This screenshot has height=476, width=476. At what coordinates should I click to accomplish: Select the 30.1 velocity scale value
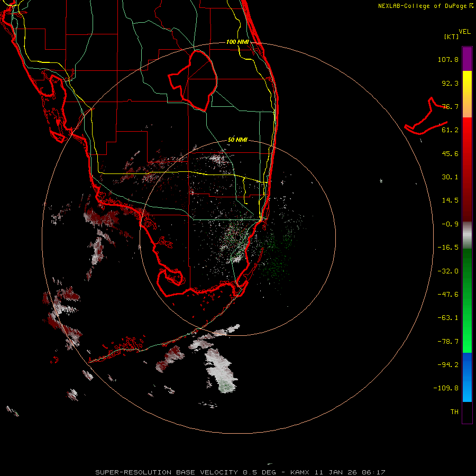[450, 177]
